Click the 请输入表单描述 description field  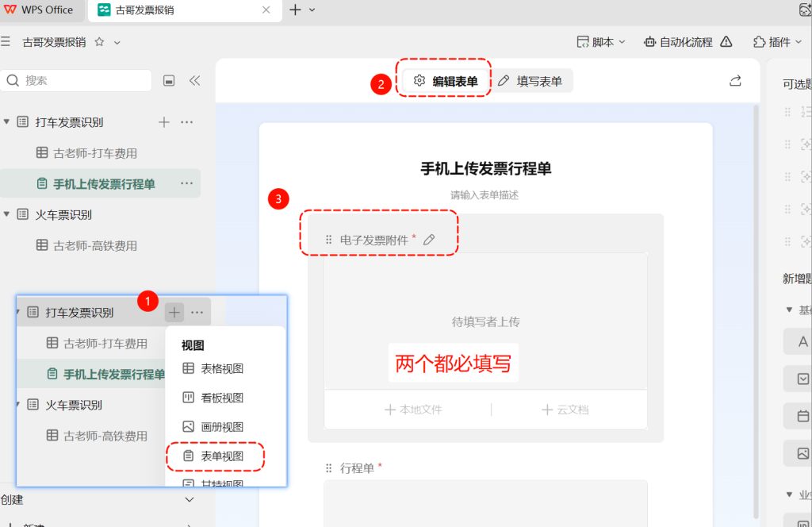(x=485, y=195)
